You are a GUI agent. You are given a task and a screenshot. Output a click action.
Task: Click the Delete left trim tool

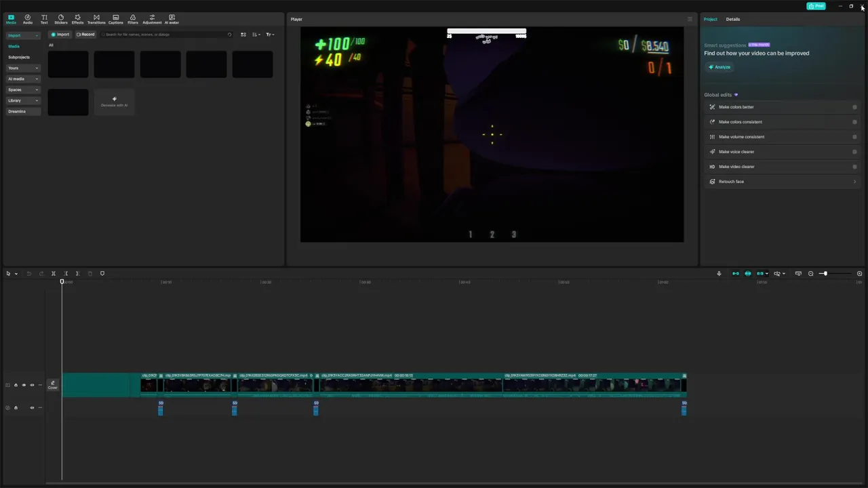66,273
